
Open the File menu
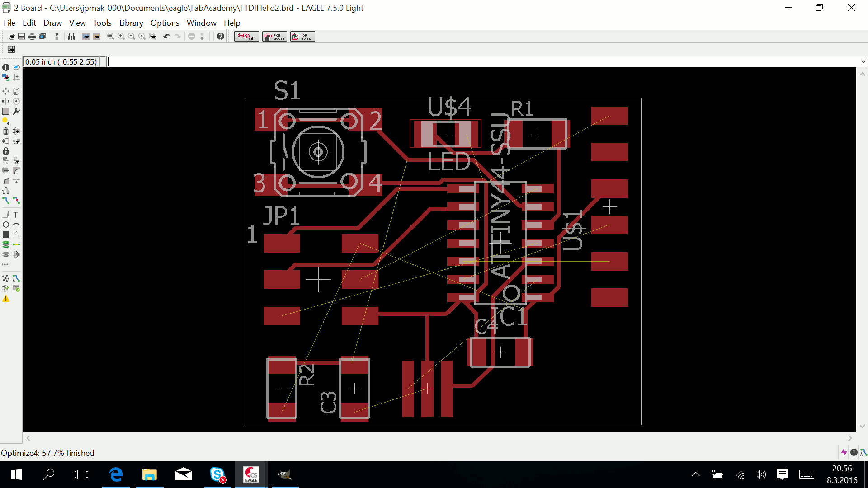point(9,23)
